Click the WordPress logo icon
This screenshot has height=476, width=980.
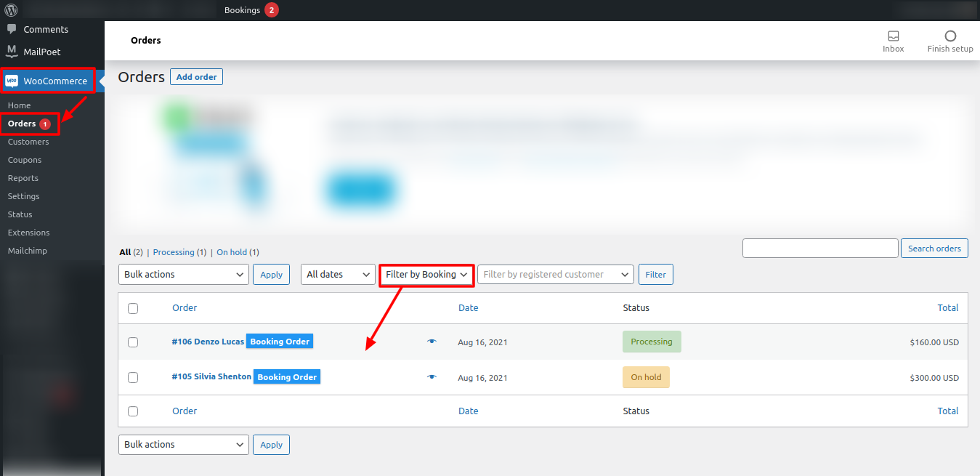point(11,10)
